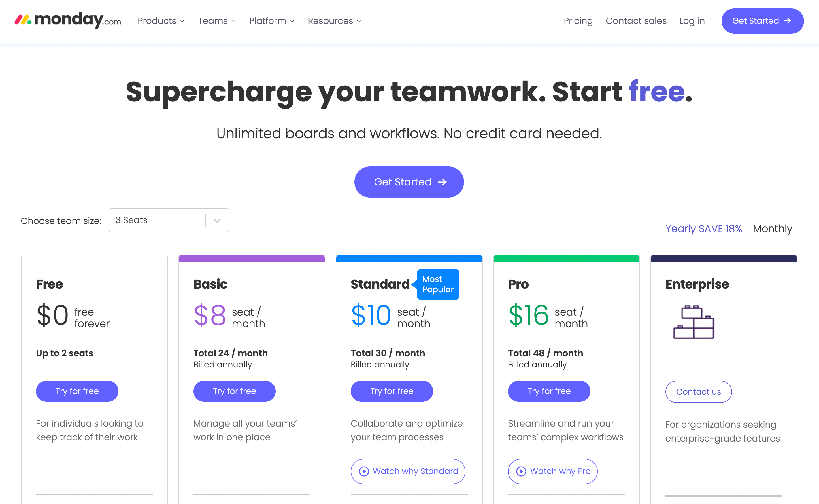Click Try for free on Basic plan

click(x=234, y=391)
